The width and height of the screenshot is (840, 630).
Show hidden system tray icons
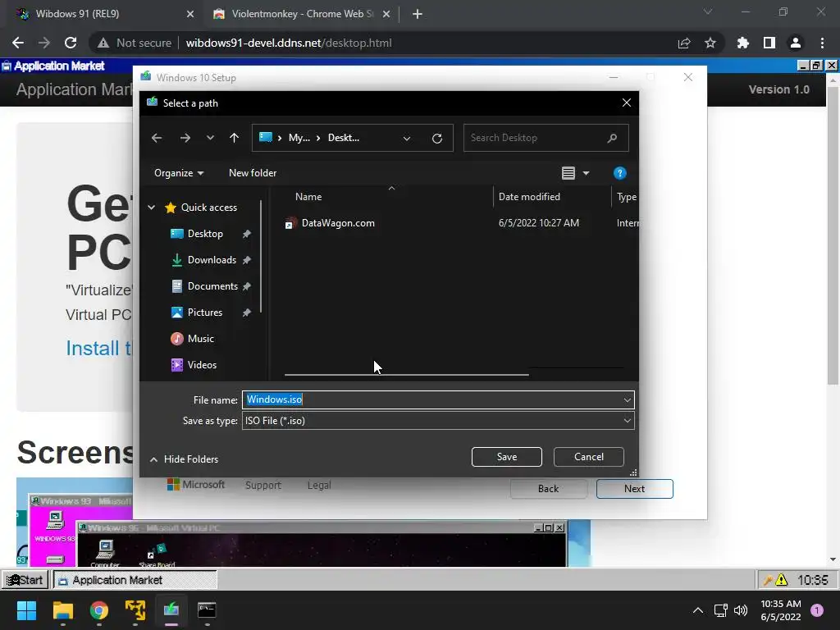(x=697, y=610)
